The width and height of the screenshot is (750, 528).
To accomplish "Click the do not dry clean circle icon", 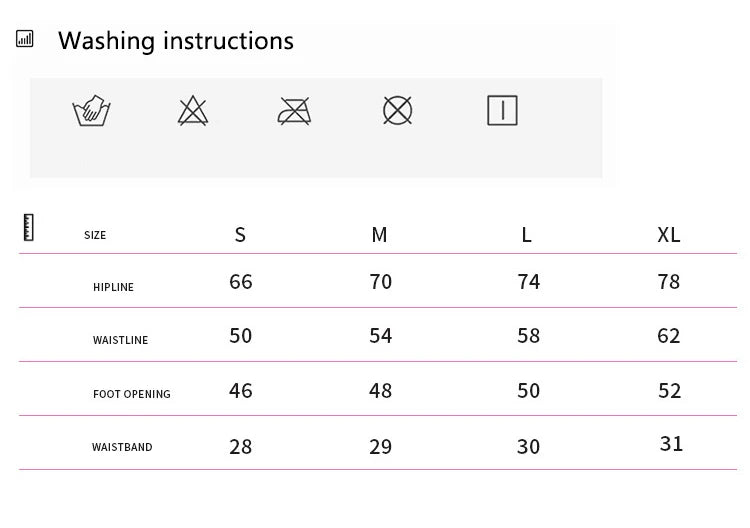I will pos(398,110).
